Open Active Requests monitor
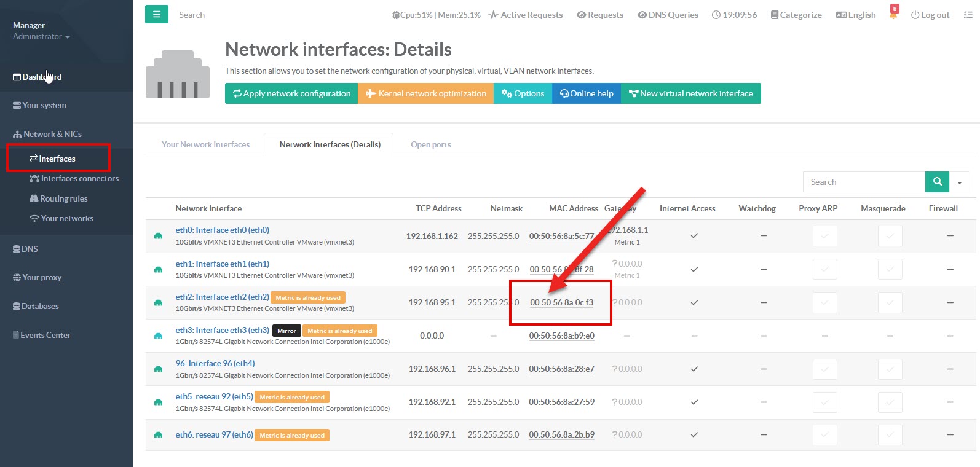The width and height of the screenshot is (980, 467). coord(526,15)
